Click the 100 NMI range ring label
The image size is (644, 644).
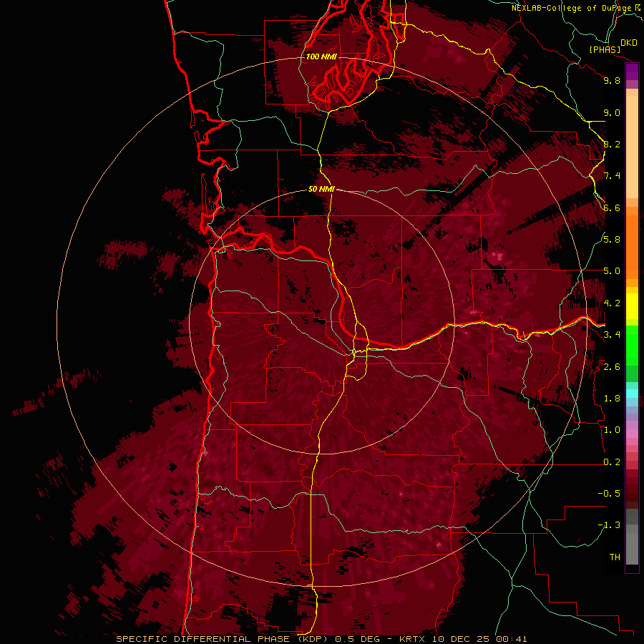321,57
